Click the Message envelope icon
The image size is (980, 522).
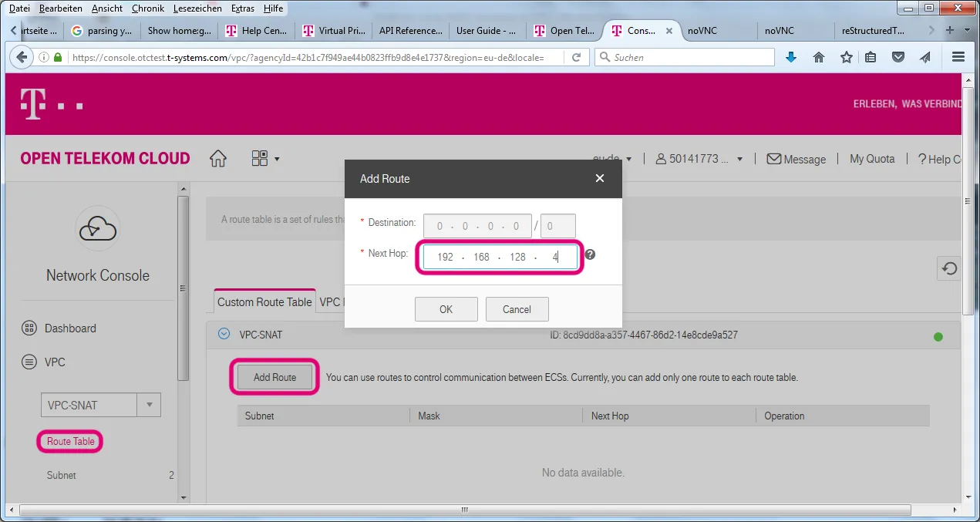(x=773, y=159)
